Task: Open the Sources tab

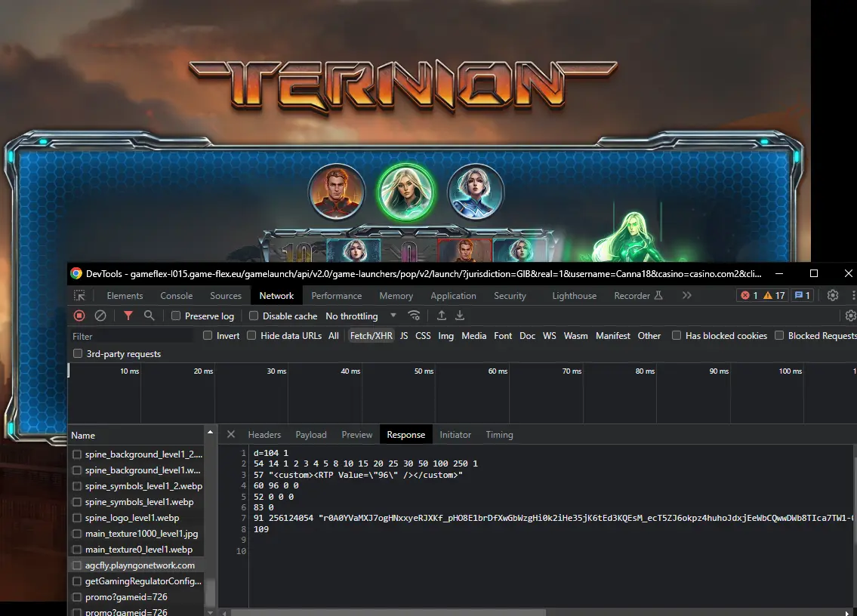Action: pyautogui.click(x=226, y=296)
